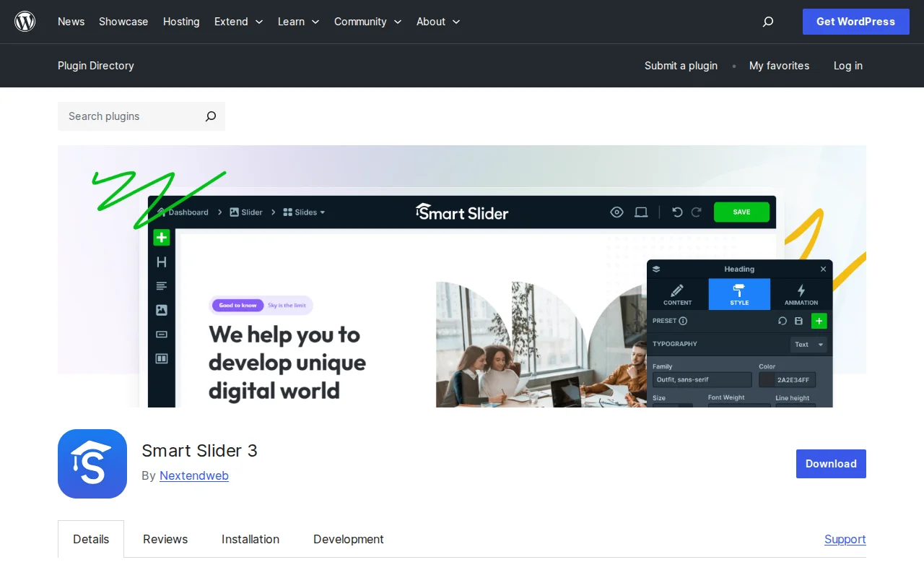Click the responsive device preview icon
Screen dimensions: 924x578
pos(641,212)
